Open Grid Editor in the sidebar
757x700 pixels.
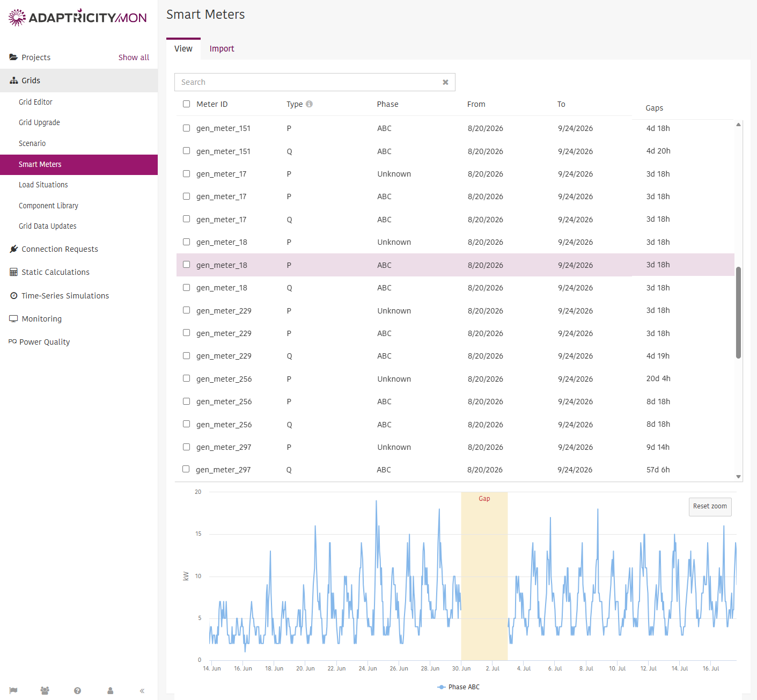(x=35, y=102)
